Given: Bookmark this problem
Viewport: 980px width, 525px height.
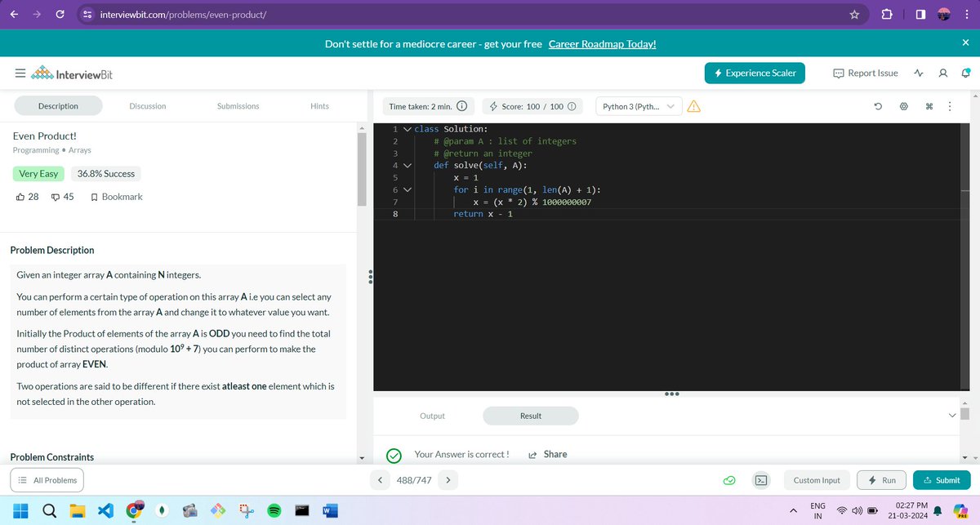Looking at the screenshot, I should (116, 197).
